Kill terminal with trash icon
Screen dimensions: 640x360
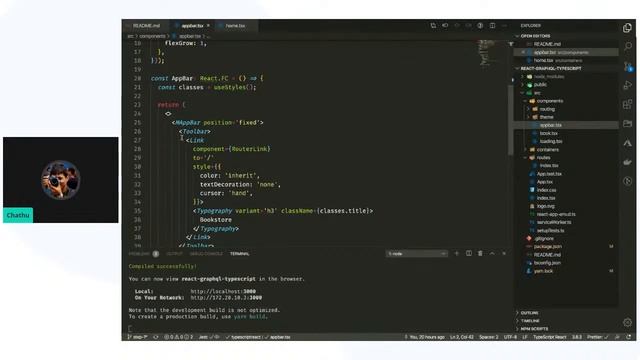480,253
